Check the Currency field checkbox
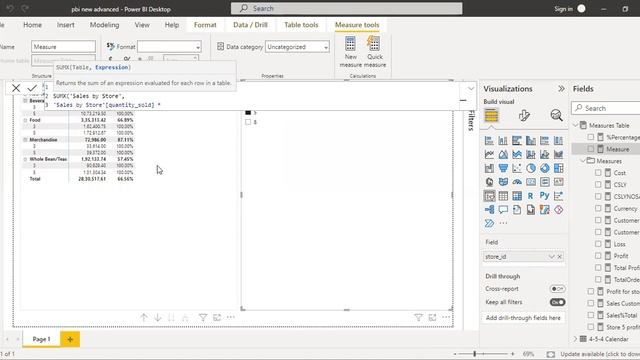 [x=598, y=209]
